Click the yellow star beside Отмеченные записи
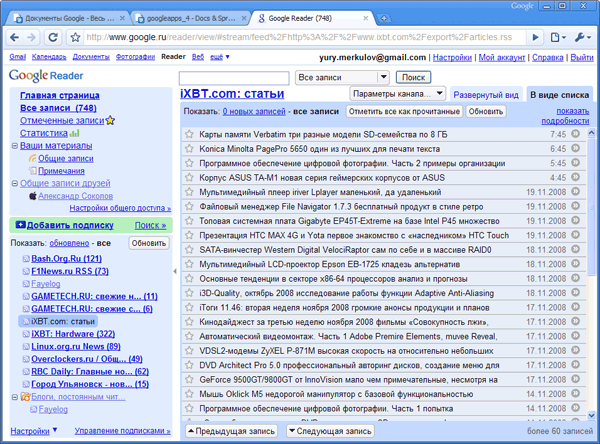The image size is (600, 444). 110,120
